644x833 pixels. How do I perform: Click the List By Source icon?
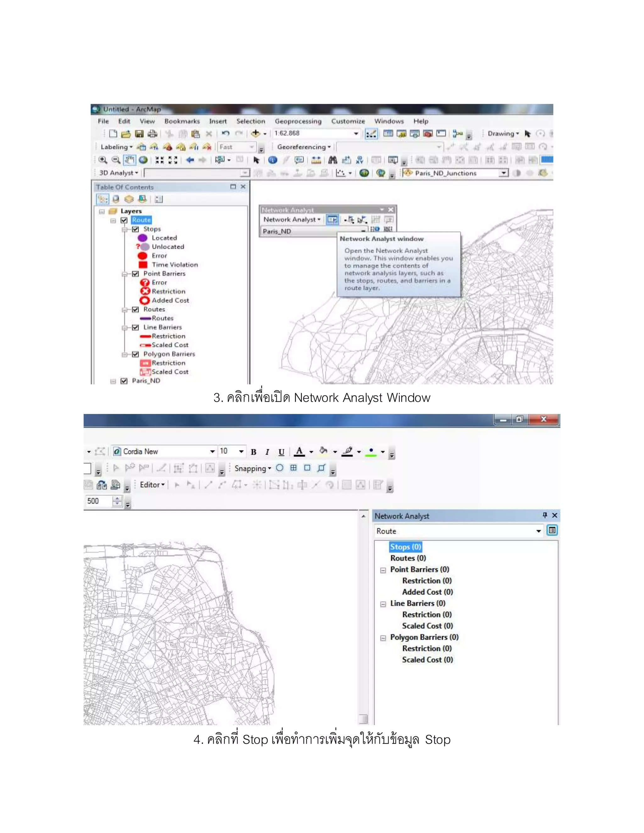pos(116,199)
